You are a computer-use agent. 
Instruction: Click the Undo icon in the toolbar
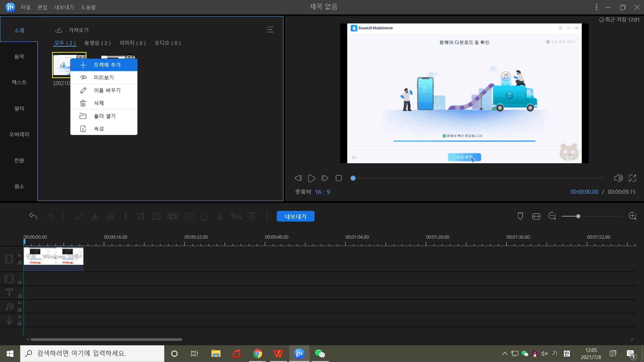click(x=33, y=216)
